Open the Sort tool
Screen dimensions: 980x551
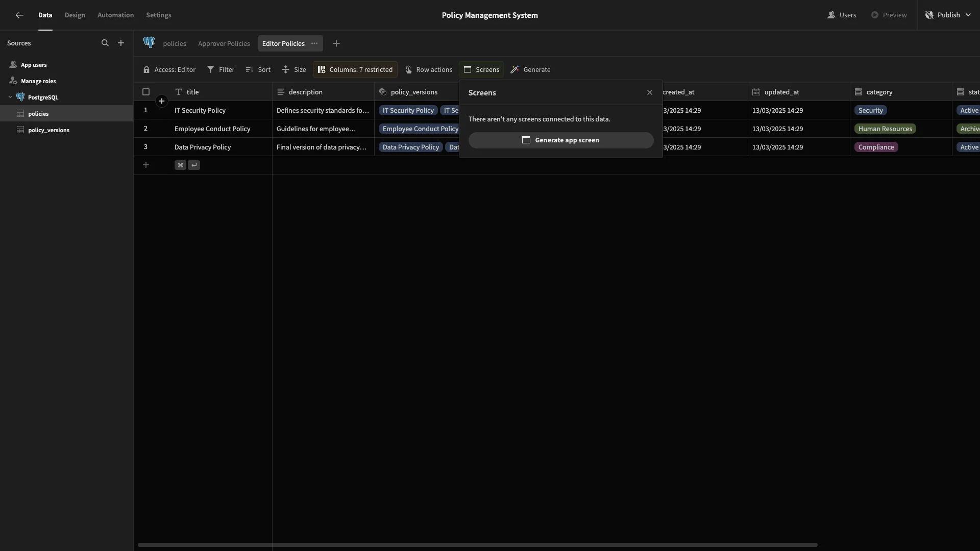pyautogui.click(x=258, y=69)
